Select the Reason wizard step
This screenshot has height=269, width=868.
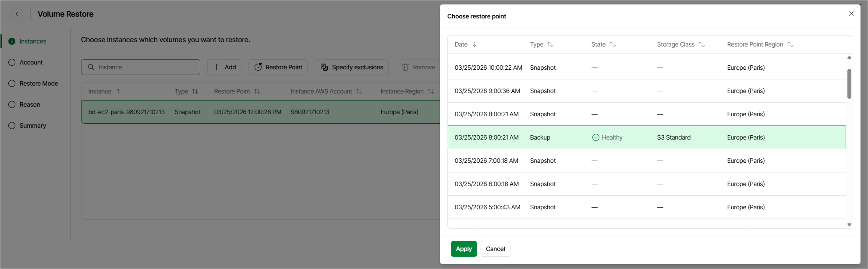pyautogui.click(x=30, y=104)
